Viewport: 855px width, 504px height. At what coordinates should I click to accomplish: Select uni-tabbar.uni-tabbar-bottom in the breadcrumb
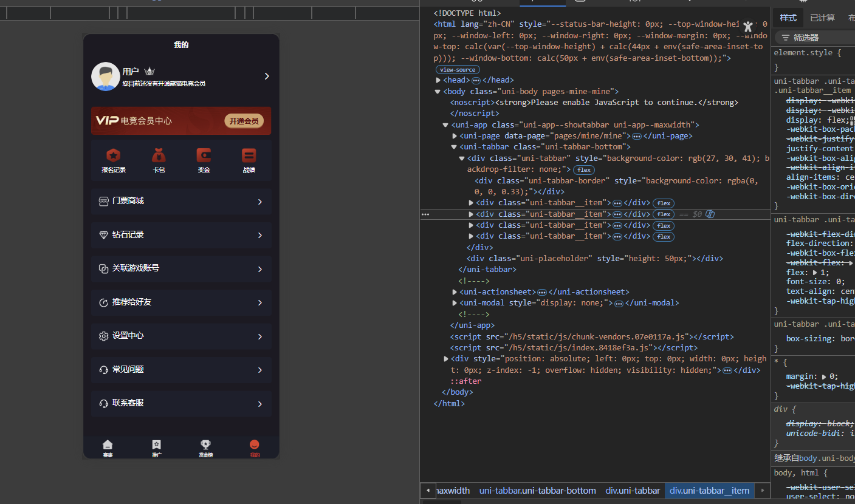point(537,491)
